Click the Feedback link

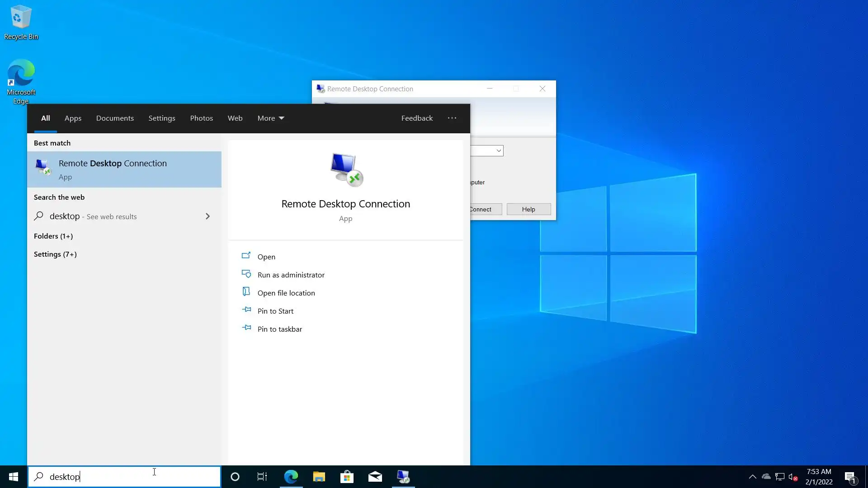click(416, 118)
